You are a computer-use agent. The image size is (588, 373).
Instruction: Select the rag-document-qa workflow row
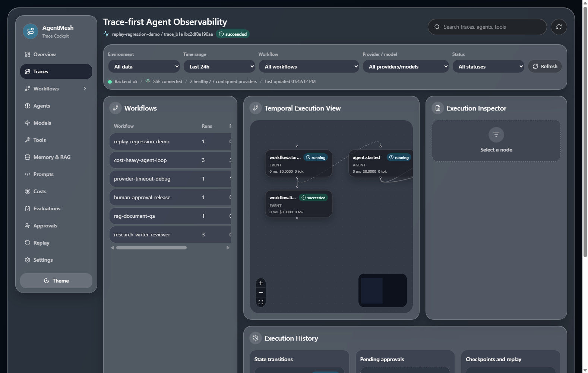[170, 216]
